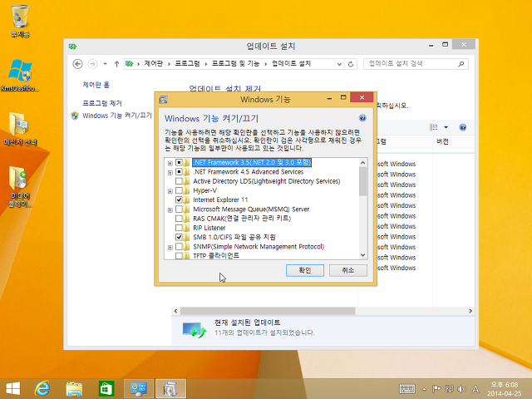Image resolution: width=532 pixels, height=399 pixels.
Task: Click the feature list scroll-down arrow
Action: [362, 255]
